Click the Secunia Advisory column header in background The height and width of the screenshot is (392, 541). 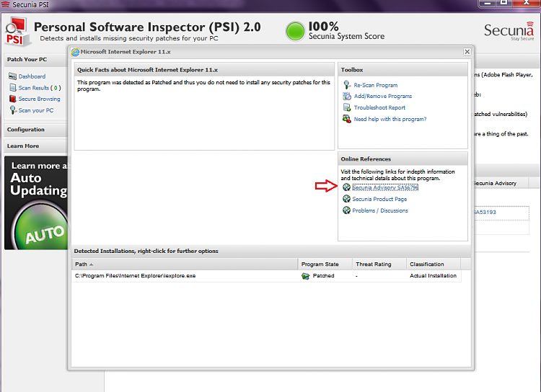click(x=501, y=184)
